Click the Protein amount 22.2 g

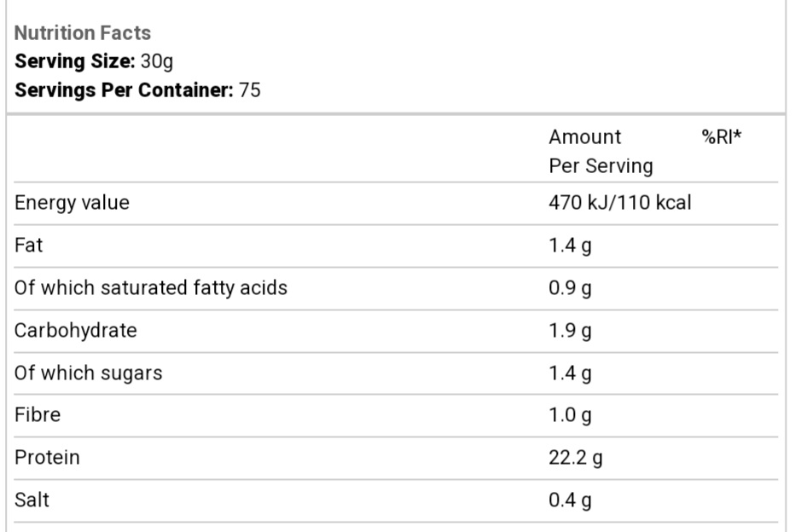(575, 458)
